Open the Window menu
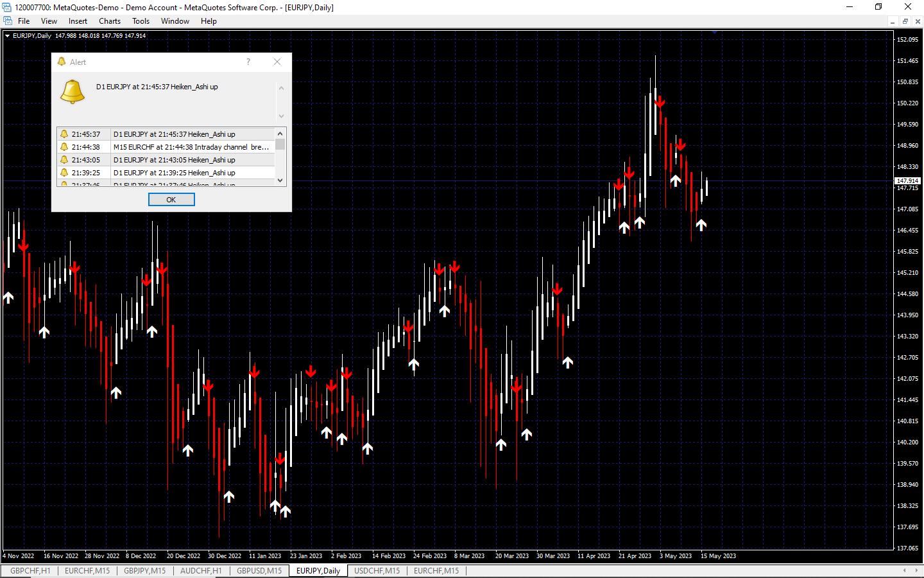 pos(175,21)
